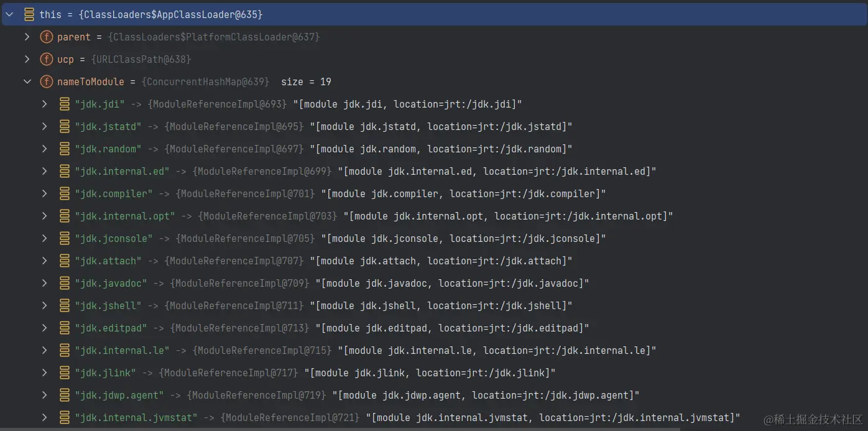This screenshot has height=431, width=868.
Task: Click the entry icon of "jdk.jshell"
Action: (64, 305)
